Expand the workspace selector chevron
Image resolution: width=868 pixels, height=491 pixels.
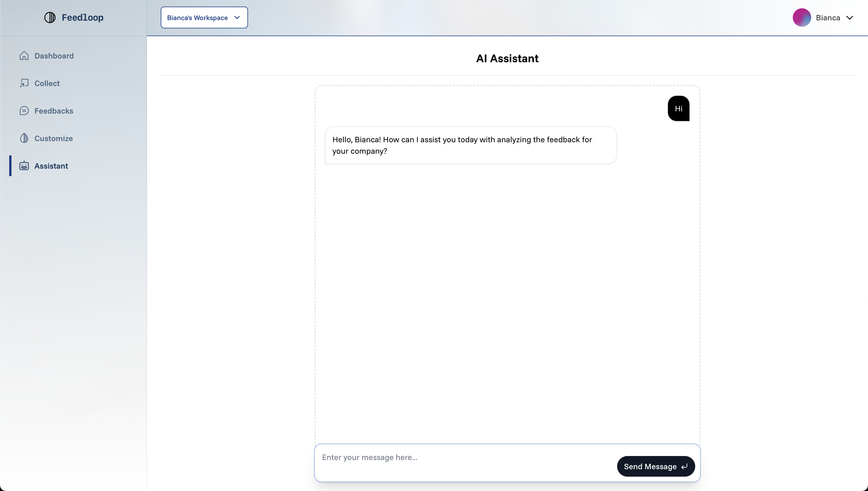pos(237,17)
